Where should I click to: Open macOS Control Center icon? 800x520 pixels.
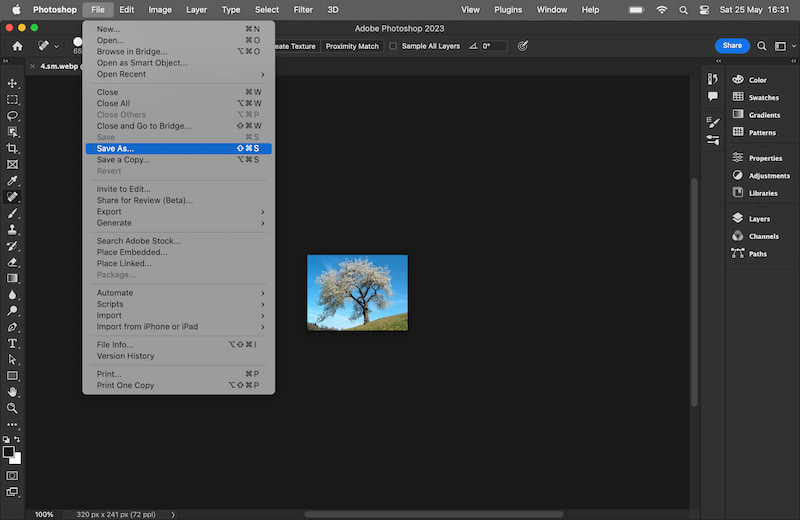pos(704,10)
